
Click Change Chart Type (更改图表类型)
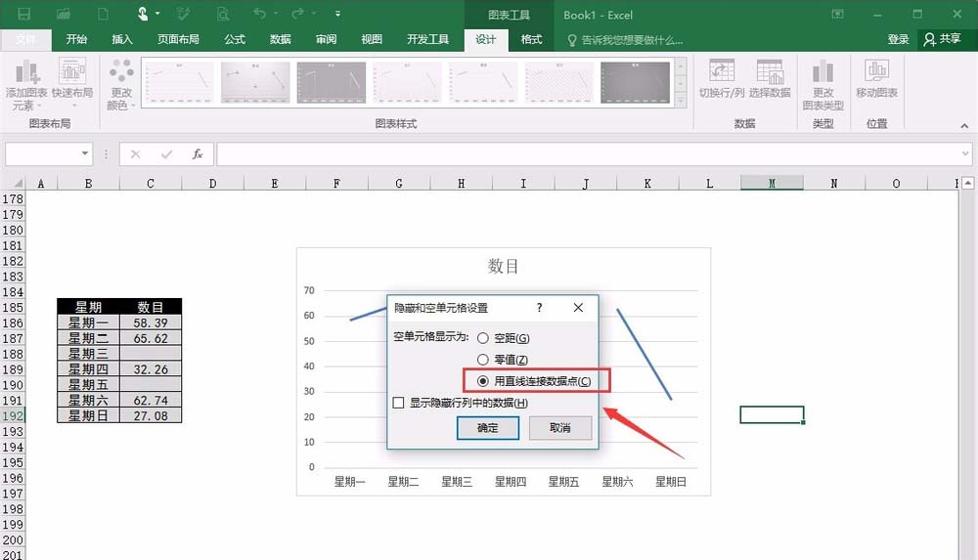tap(823, 85)
